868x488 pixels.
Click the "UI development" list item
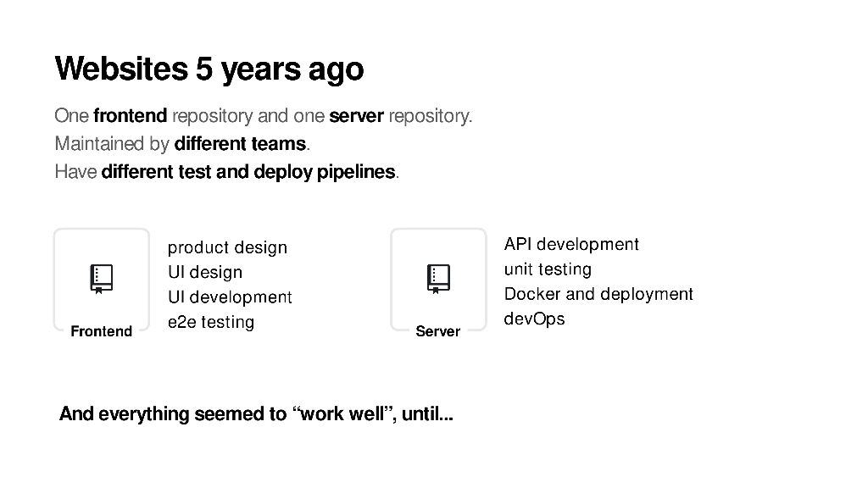pyautogui.click(x=230, y=297)
